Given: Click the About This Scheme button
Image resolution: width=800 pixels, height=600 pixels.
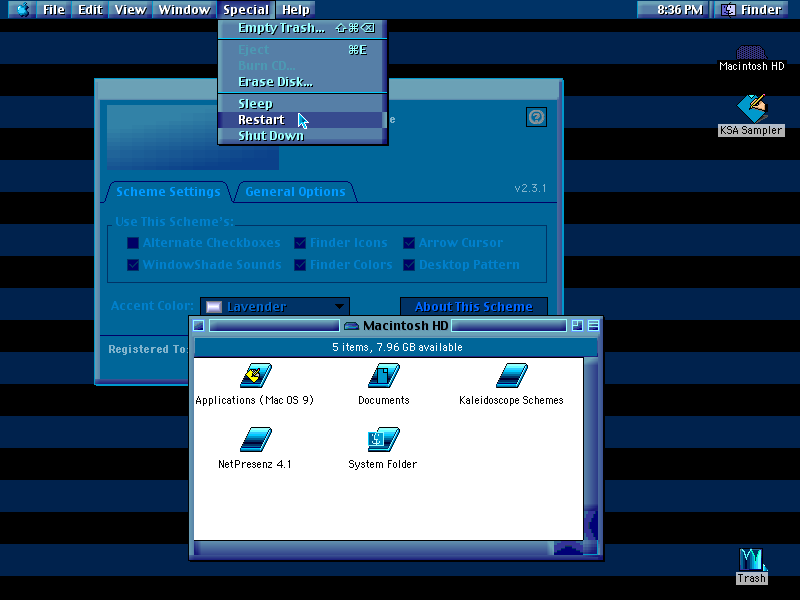Looking at the screenshot, I should tap(473, 307).
